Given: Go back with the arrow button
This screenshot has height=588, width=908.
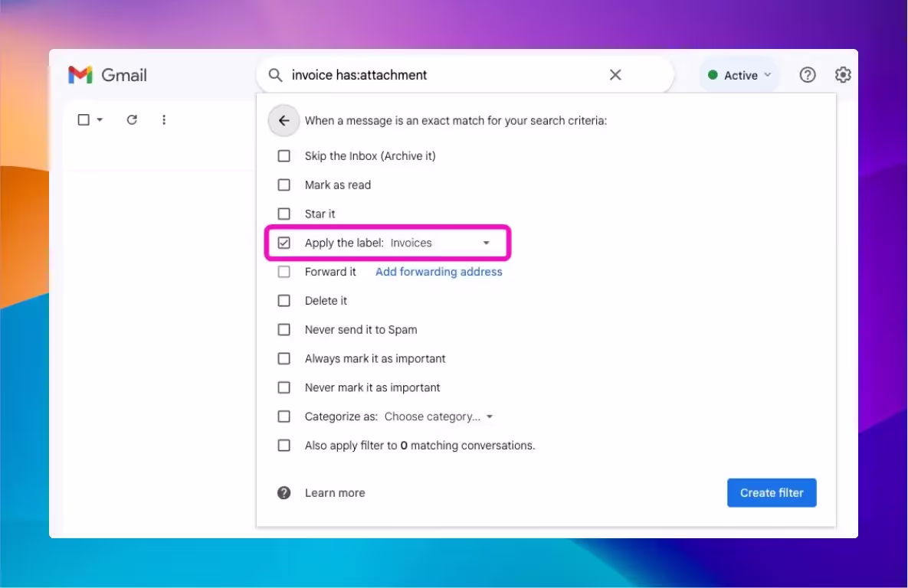Looking at the screenshot, I should click(x=284, y=120).
